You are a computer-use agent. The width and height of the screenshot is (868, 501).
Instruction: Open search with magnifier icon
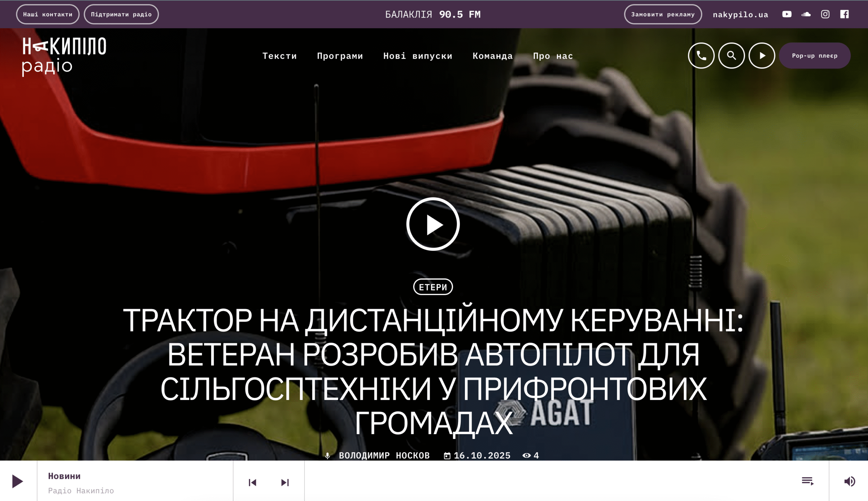click(x=731, y=56)
